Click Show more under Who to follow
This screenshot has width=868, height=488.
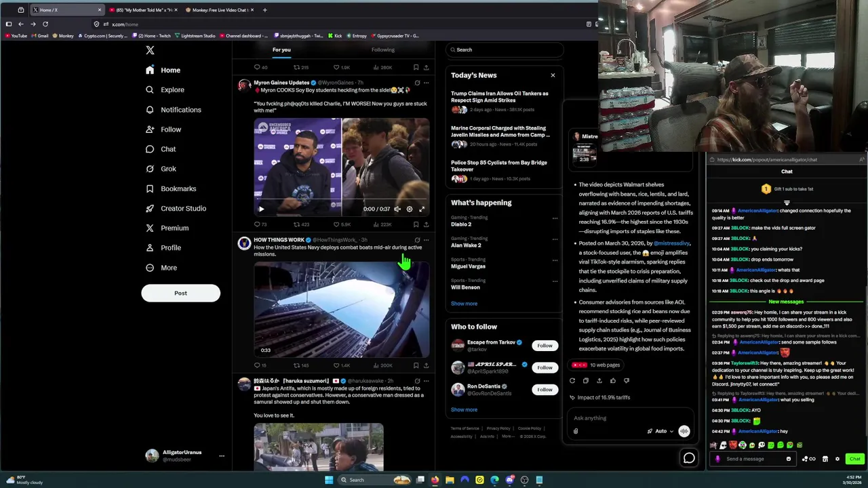[464, 409]
